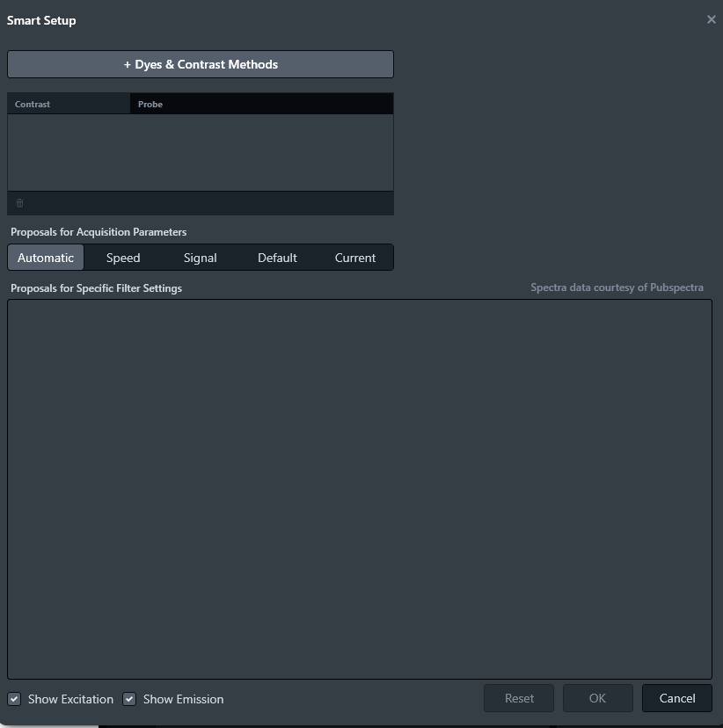Viewport: 723px width, 728px height.
Task: Click the Pubspectra credit text
Action: coord(617,287)
